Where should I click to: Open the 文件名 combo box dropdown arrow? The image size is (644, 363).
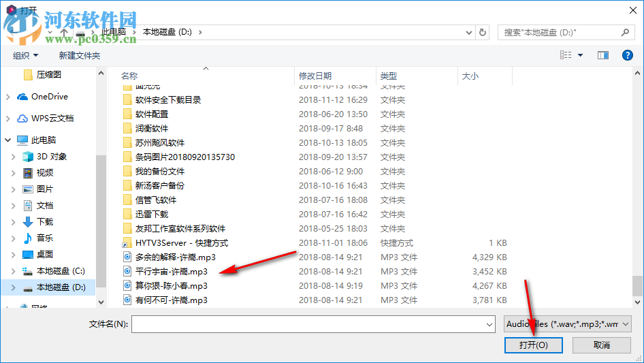489,324
